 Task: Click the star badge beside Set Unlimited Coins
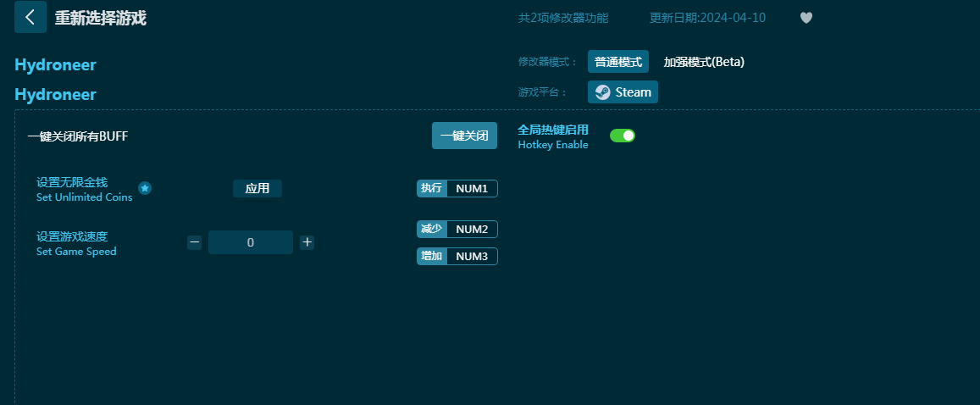click(x=145, y=188)
